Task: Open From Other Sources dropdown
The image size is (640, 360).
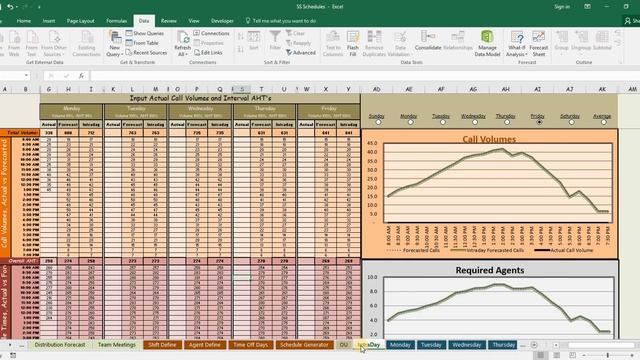Action: pos(54,51)
